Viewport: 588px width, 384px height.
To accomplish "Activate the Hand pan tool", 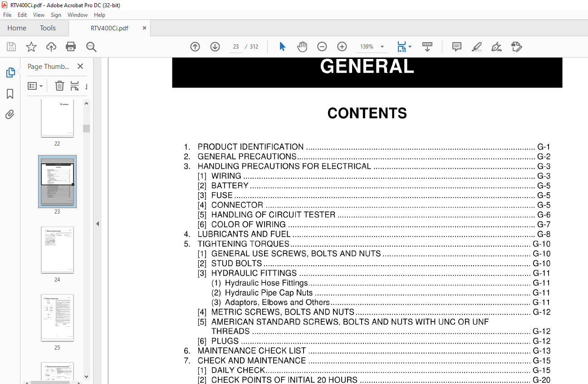I will coord(302,47).
